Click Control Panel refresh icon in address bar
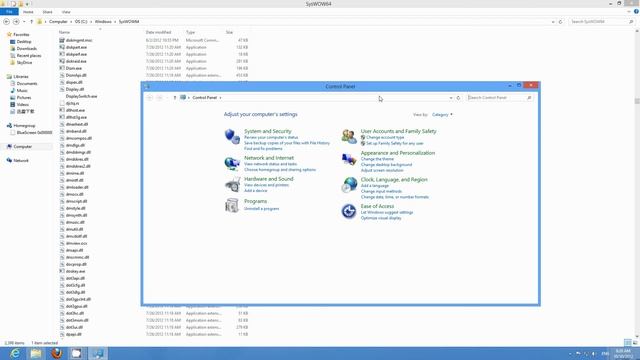The width and height of the screenshot is (640, 360). 458,98
